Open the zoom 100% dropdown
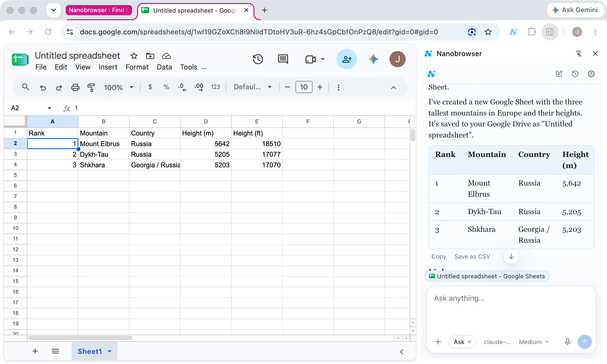 (119, 87)
